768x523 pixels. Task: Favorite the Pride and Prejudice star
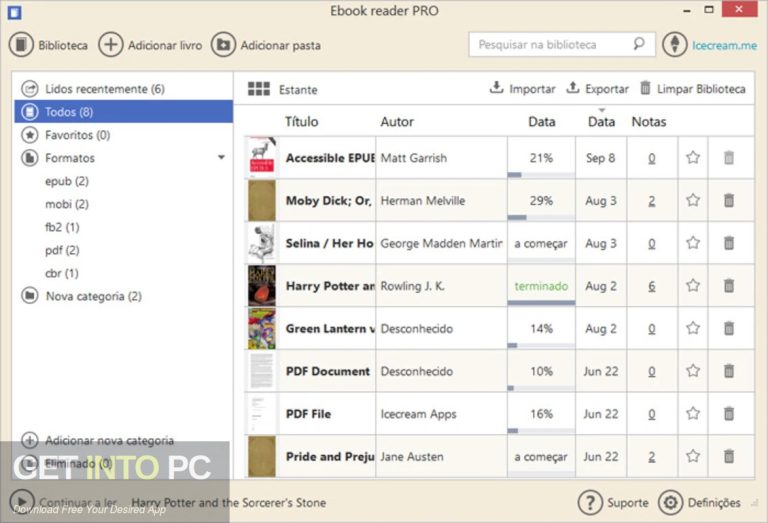tap(693, 456)
